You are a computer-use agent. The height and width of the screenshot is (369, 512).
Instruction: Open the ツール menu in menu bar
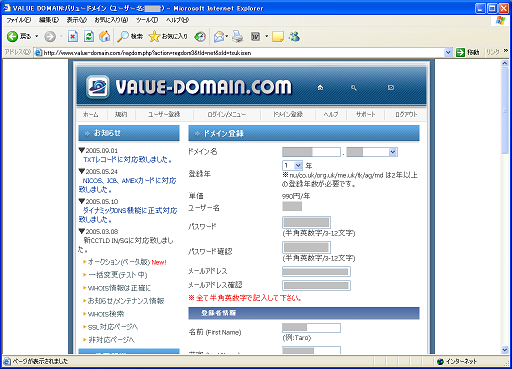click(147, 20)
